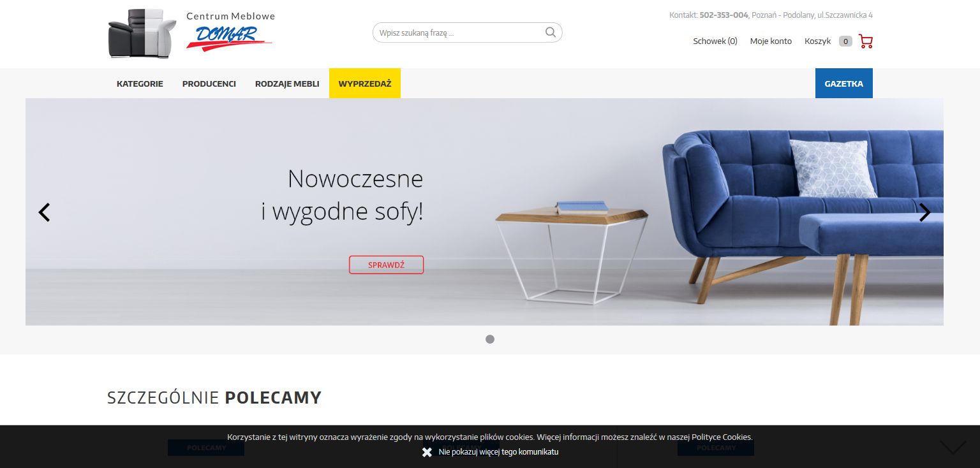Select the carousel pagination dot

pyautogui.click(x=490, y=339)
